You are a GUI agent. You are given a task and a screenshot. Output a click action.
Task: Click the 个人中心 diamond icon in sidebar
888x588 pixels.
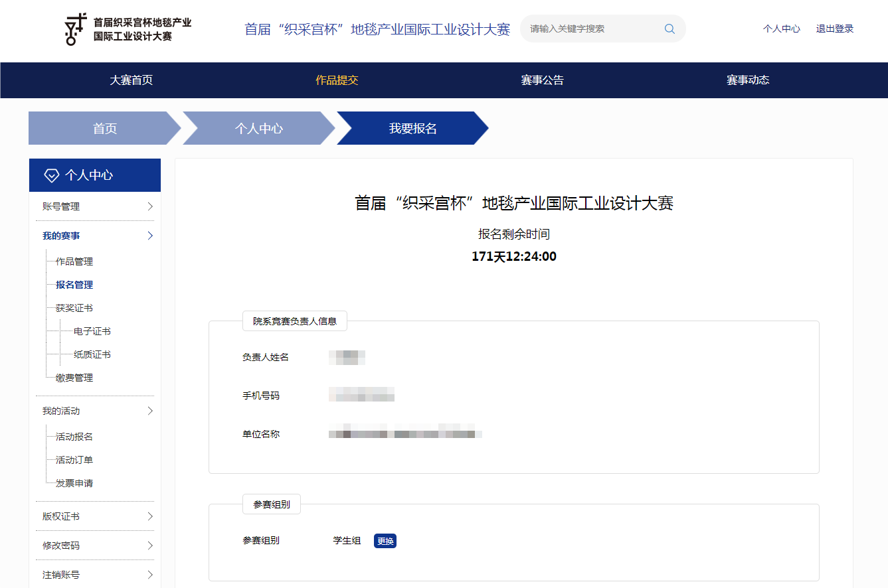tap(51, 175)
